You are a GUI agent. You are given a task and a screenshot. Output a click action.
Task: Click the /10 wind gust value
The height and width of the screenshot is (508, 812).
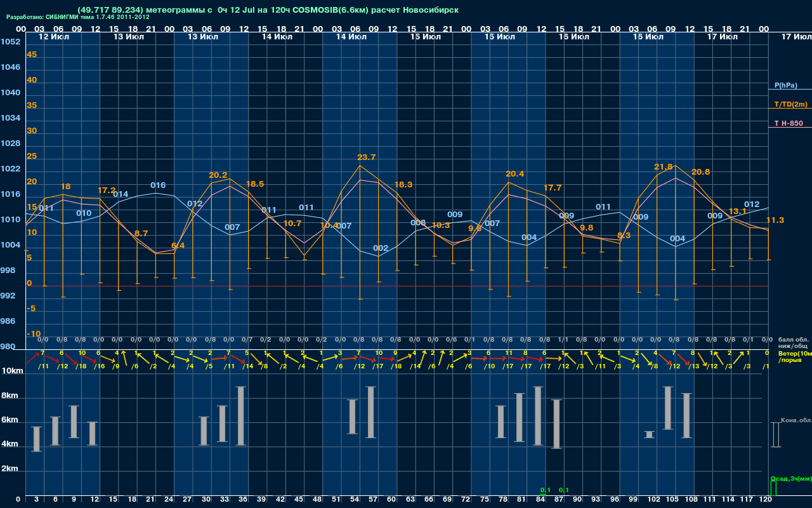[x=490, y=366]
